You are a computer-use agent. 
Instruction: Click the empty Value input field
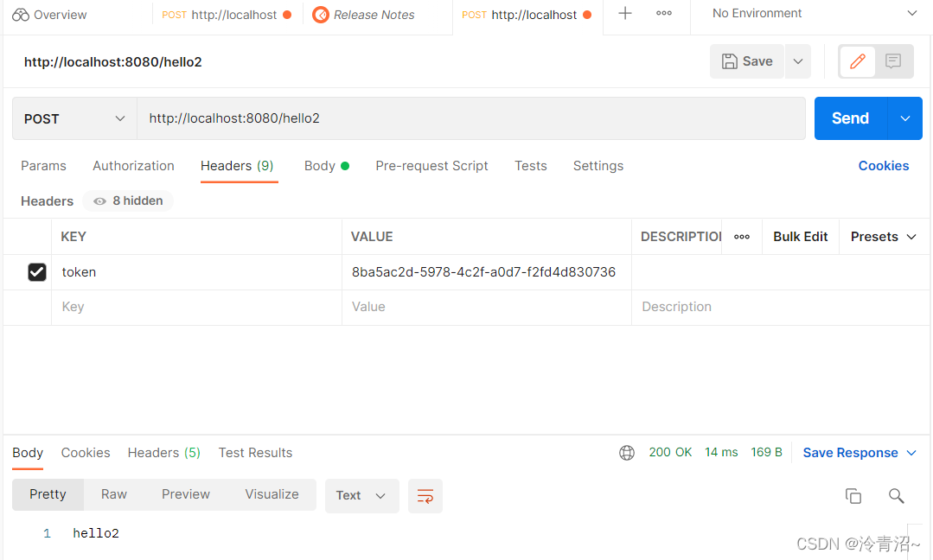click(x=486, y=307)
